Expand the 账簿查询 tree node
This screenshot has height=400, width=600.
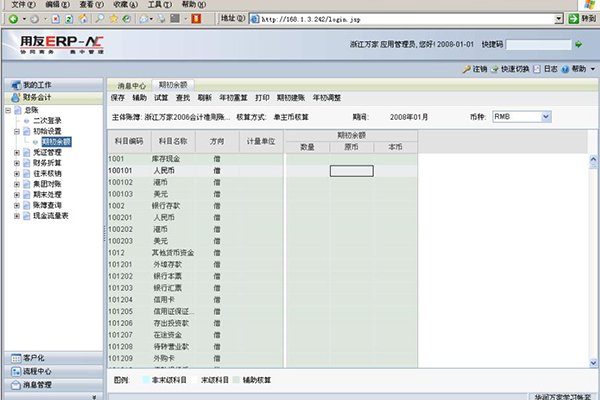point(17,206)
